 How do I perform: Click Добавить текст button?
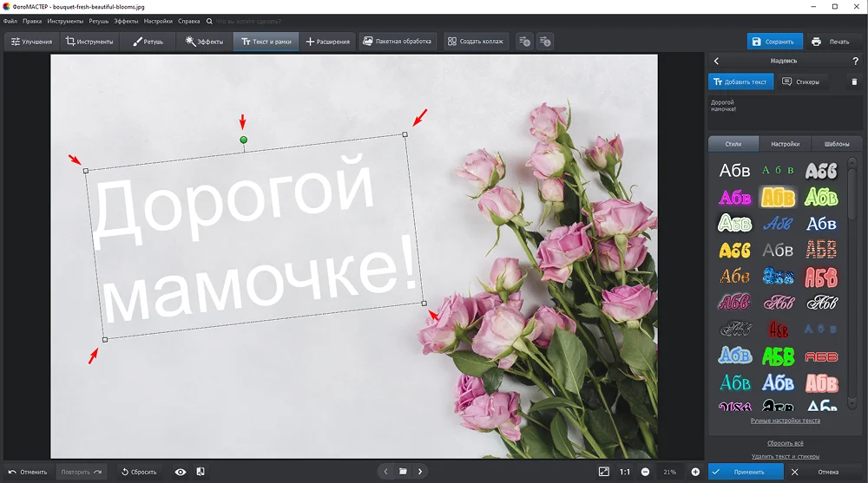740,82
